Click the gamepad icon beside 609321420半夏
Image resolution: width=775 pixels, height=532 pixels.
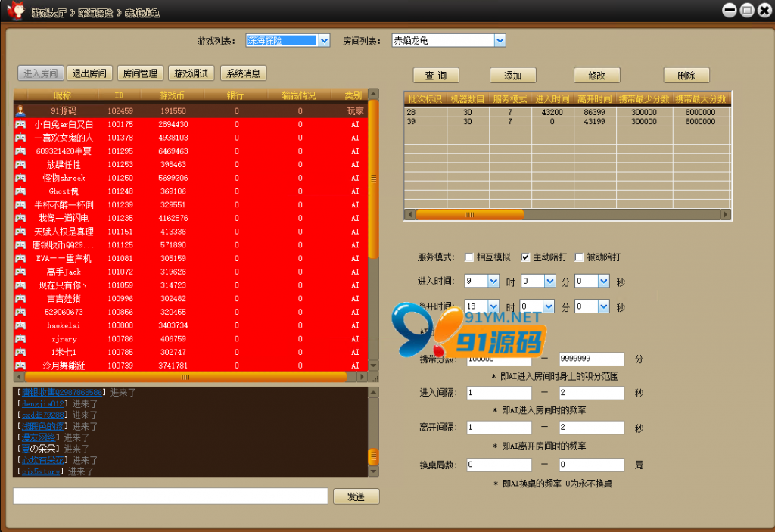[x=20, y=151]
